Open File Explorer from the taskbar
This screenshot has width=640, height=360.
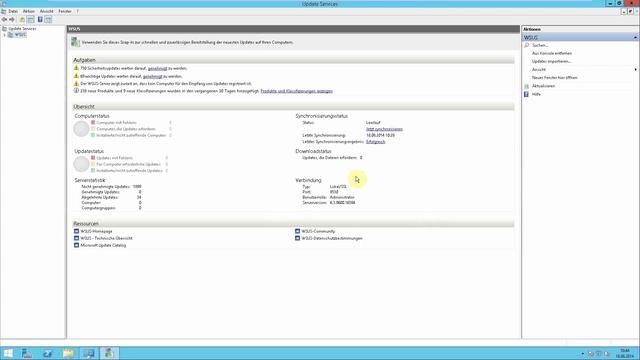[x=68, y=353]
